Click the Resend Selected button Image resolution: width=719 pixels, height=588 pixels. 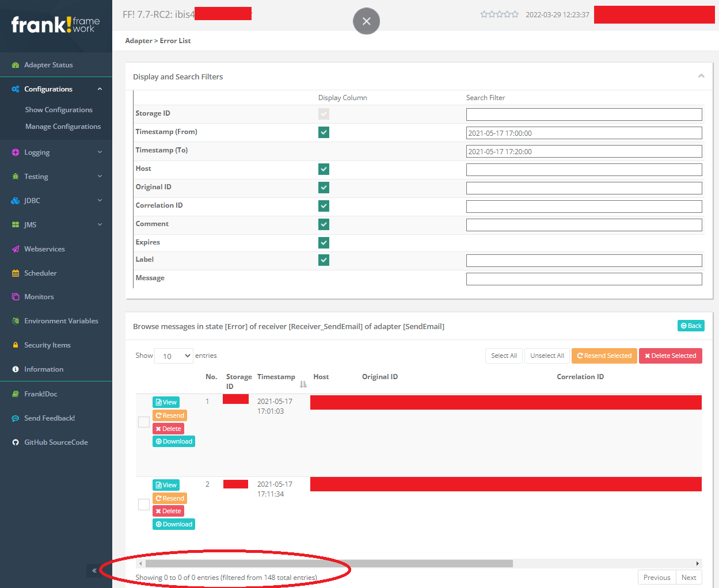tap(604, 356)
